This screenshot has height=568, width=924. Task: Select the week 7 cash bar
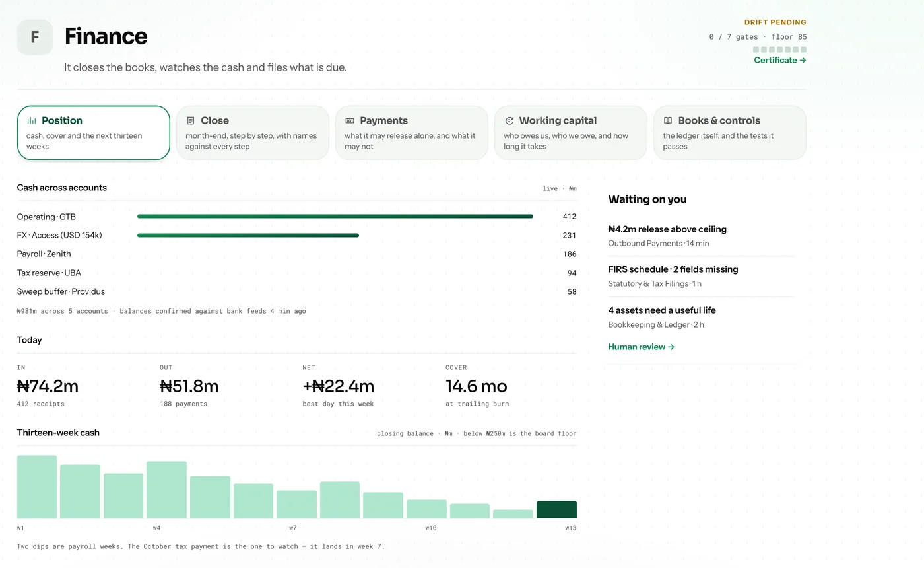tap(296, 505)
